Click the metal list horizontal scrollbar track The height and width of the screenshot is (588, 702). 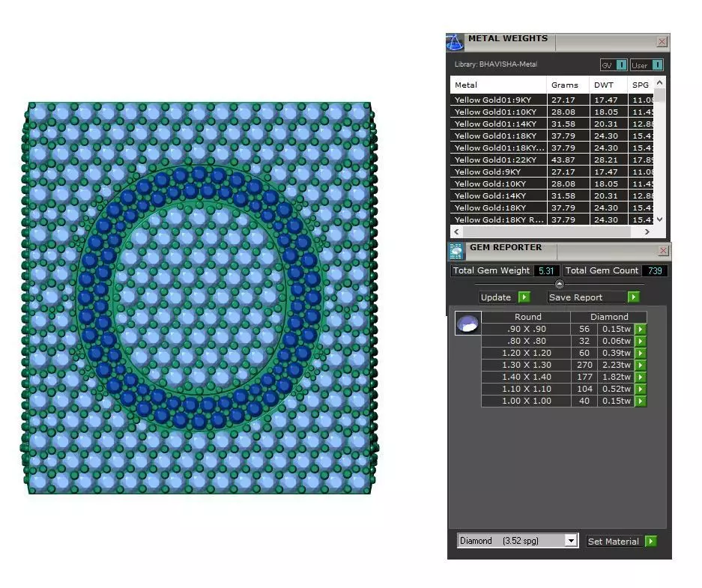[x=547, y=231]
